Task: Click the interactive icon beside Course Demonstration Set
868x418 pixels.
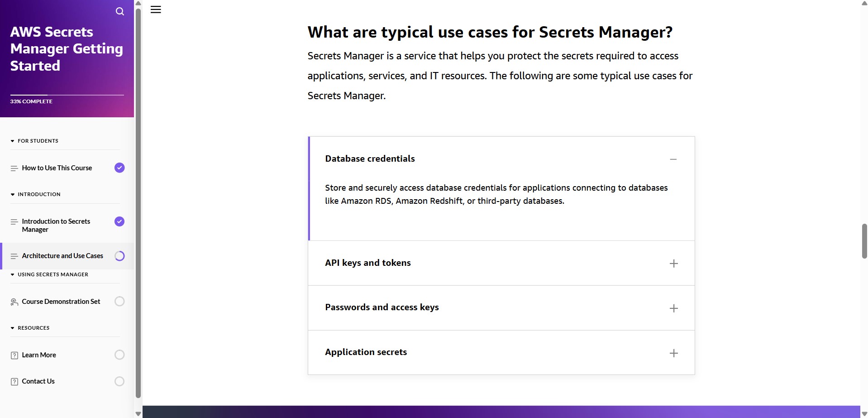Action: click(x=14, y=302)
